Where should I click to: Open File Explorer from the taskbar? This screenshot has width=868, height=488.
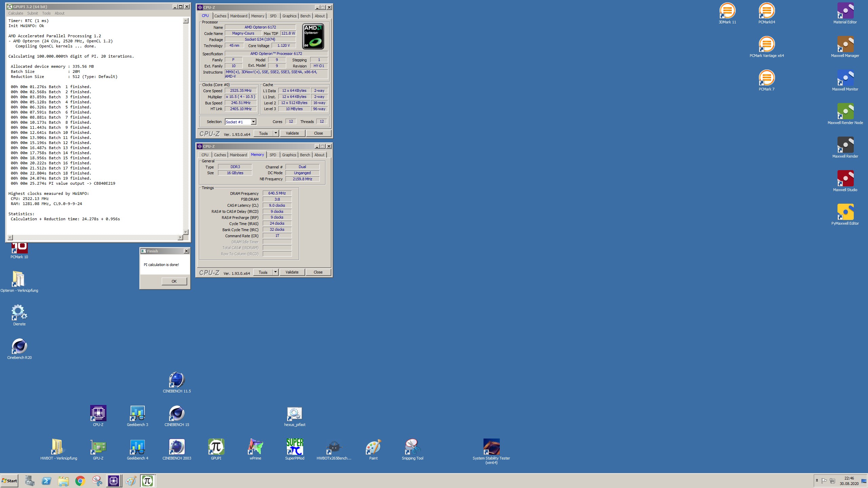[x=63, y=481]
